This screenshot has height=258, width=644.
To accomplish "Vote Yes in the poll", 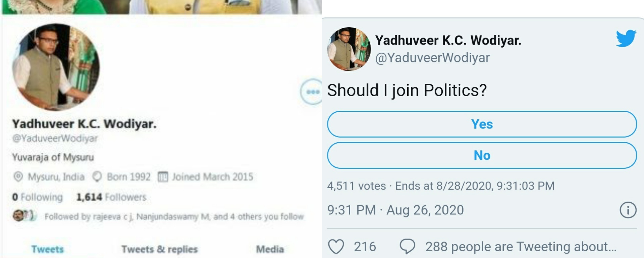I will tap(482, 124).
